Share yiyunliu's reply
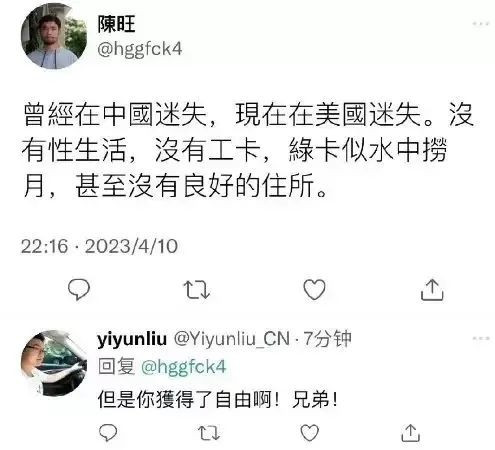The height and width of the screenshot is (450, 495). click(x=410, y=433)
